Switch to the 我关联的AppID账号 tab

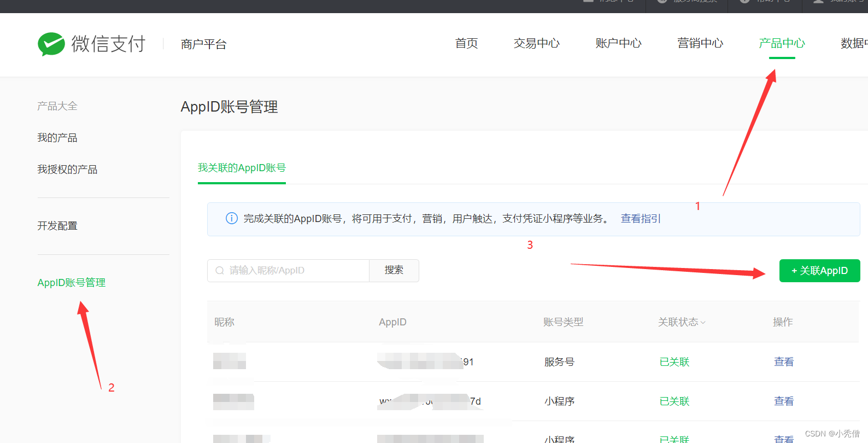[242, 168]
